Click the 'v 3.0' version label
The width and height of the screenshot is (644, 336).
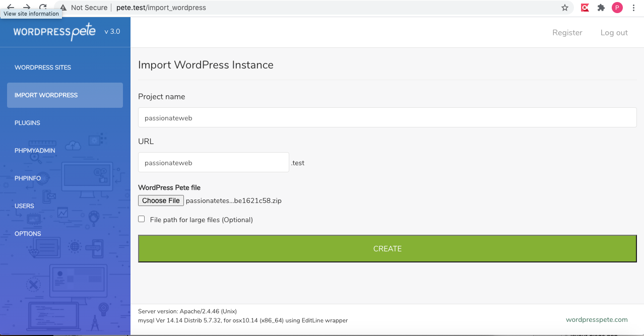pyautogui.click(x=112, y=31)
